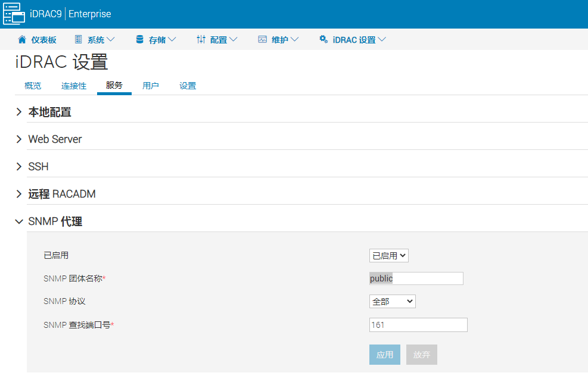Switch to the 用户 tab
The width and height of the screenshot is (588, 382).
coord(151,86)
